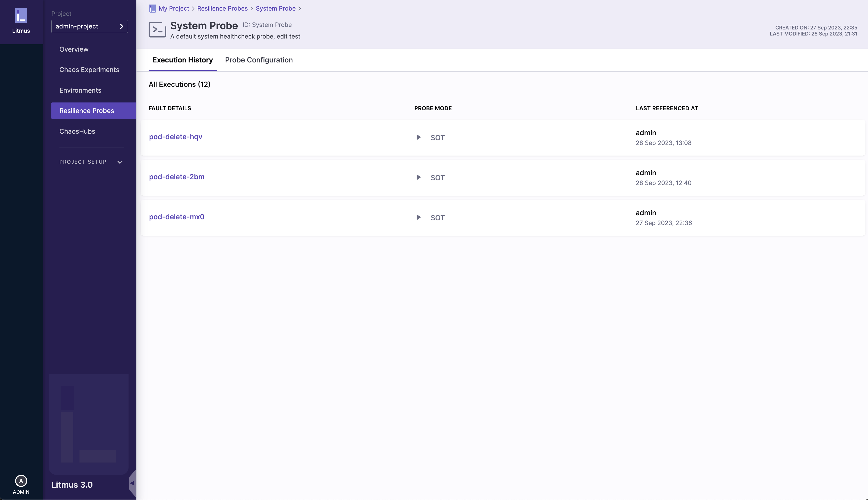Click play icon for pod-delete-mx0 row

[418, 217]
